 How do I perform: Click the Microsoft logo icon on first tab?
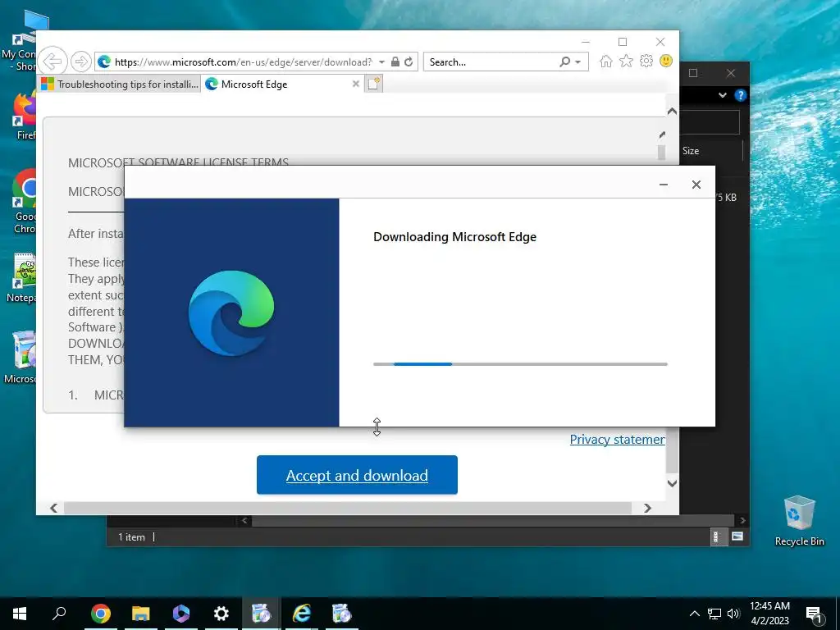48,84
